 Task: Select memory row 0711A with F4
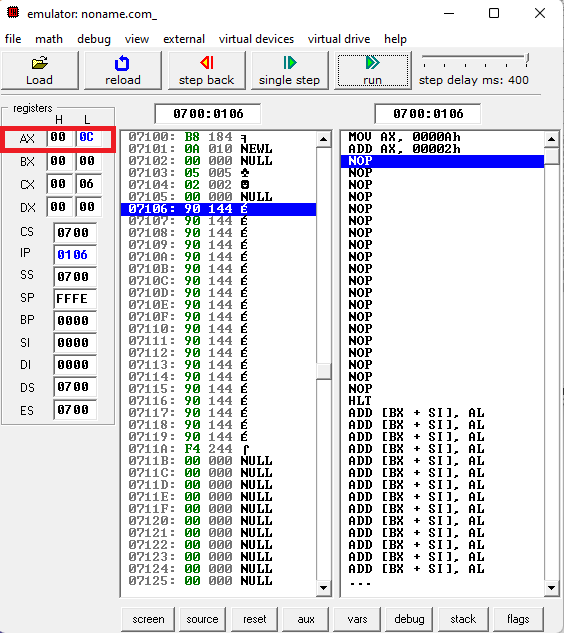tap(218, 449)
